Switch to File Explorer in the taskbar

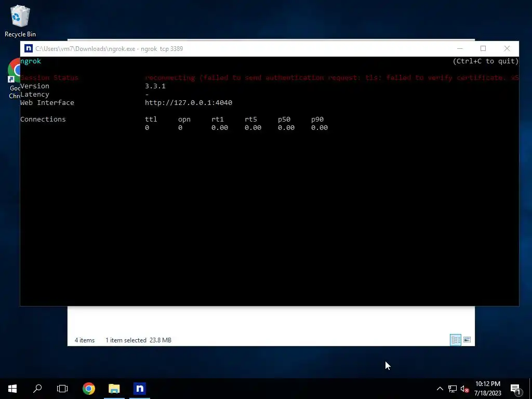114,389
